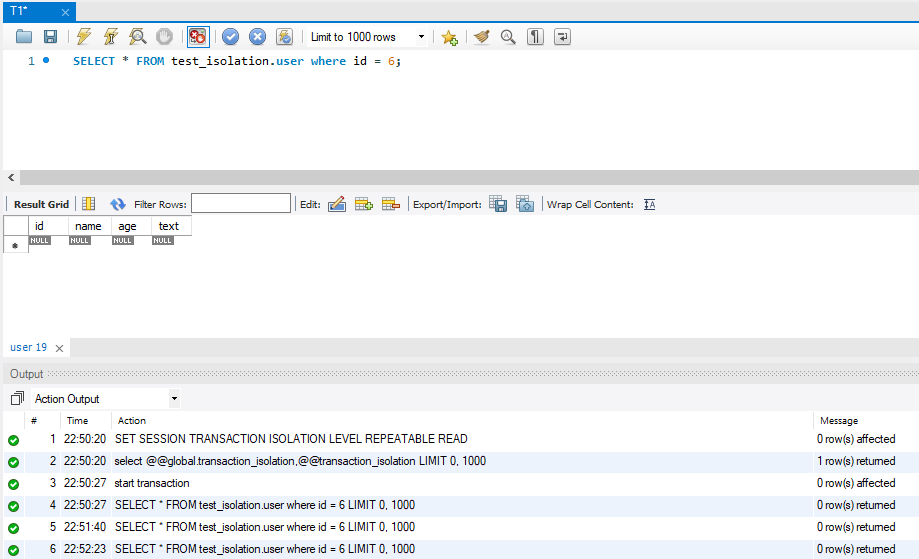Click the SELECT statement line in editor
This screenshot has width=919, height=559.
pos(237,61)
